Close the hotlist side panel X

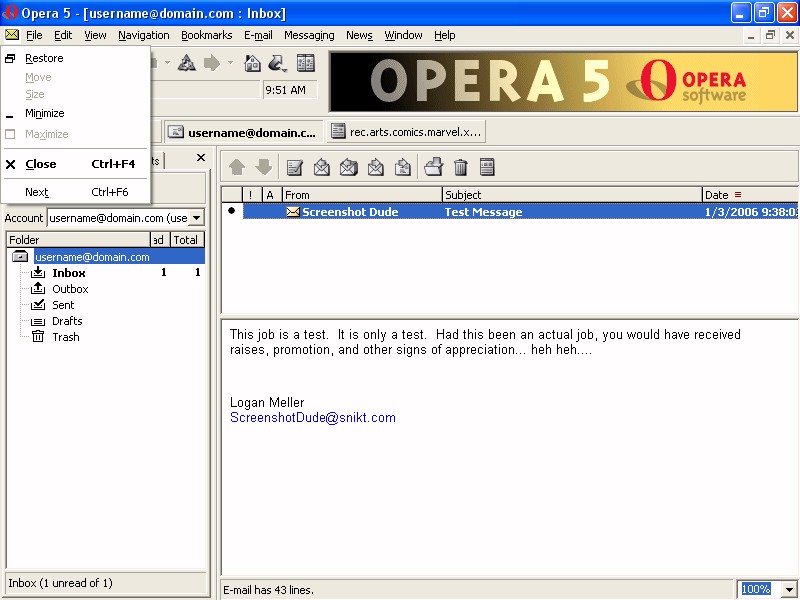201,158
